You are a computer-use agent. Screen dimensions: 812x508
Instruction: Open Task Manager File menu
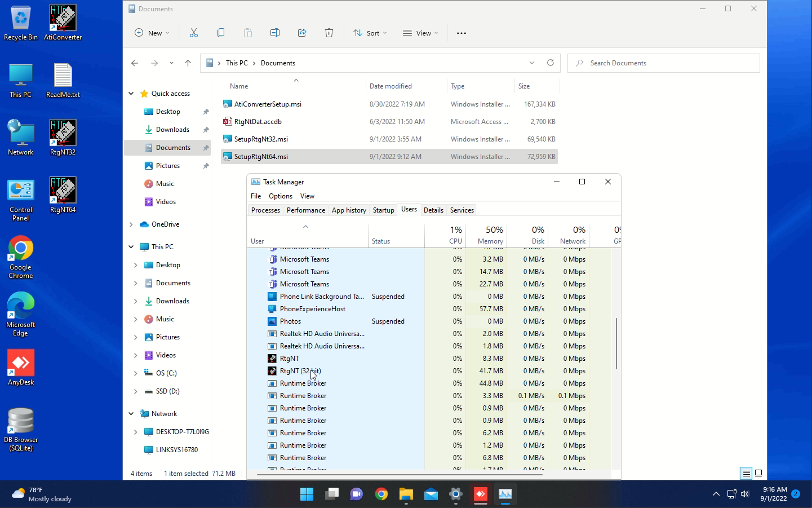(x=256, y=196)
